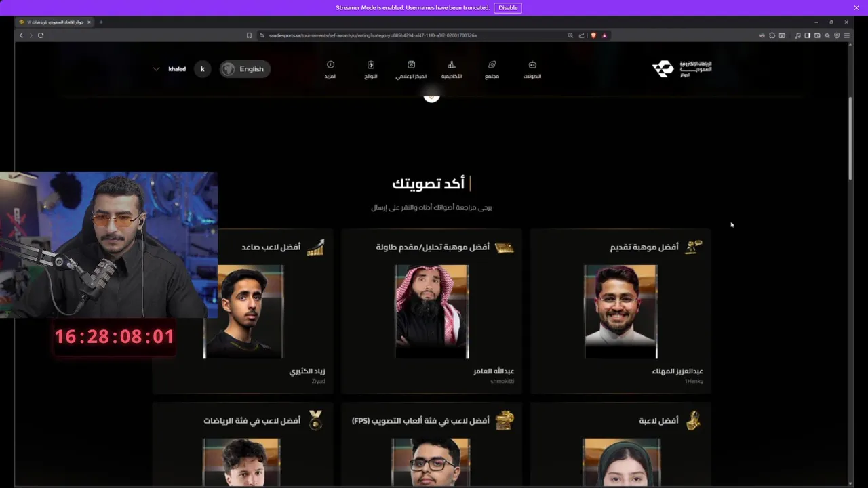The width and height of the screenshot is (868, 488).
Task: Click the عبدالعزيز المهناء name
Action: [x=677, y=371]
